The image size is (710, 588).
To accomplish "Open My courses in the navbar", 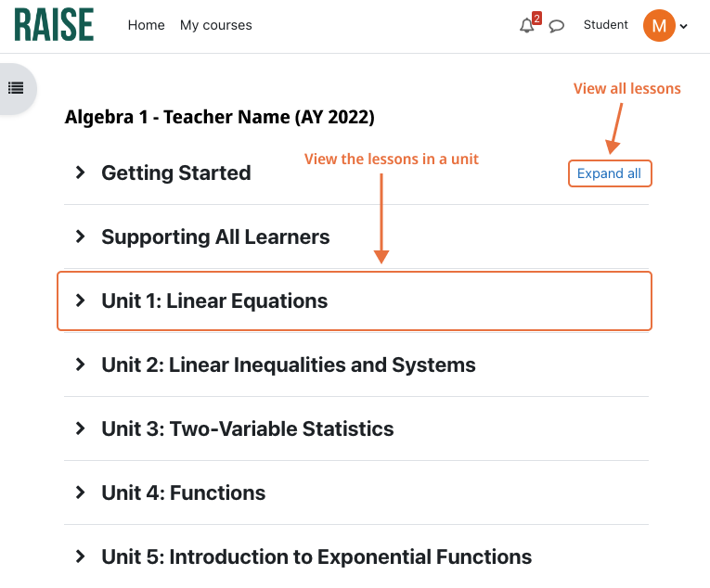I will click(x=216, y=25).
